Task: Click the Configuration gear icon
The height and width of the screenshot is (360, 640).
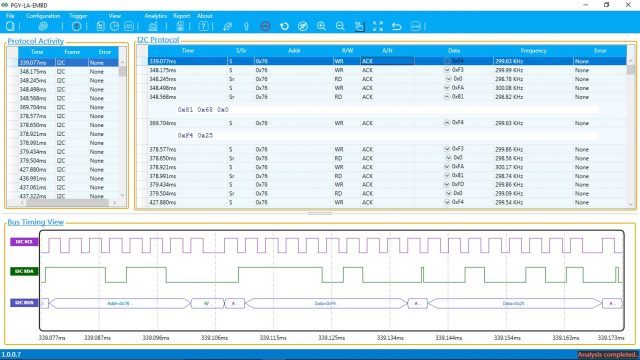Action: click(x=43, y=27)
